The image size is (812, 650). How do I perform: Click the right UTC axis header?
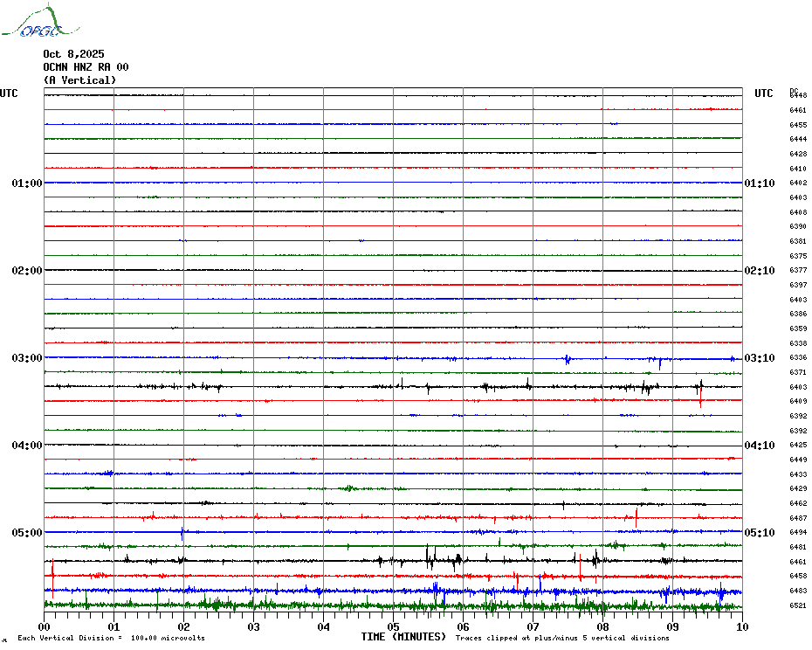pos(764,93)
